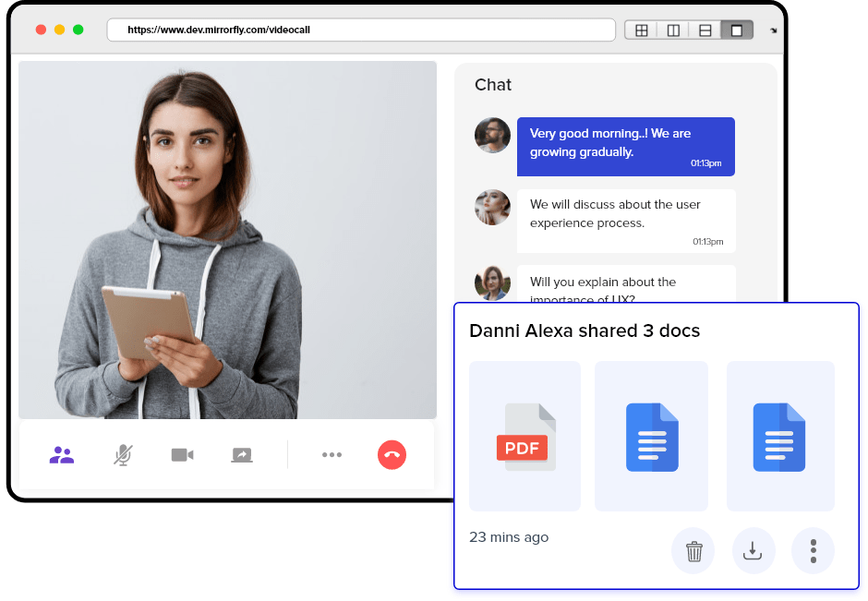Switch to single-pane window layout
This screenshot has height=601, width=868.
click(x=736, y=30)
